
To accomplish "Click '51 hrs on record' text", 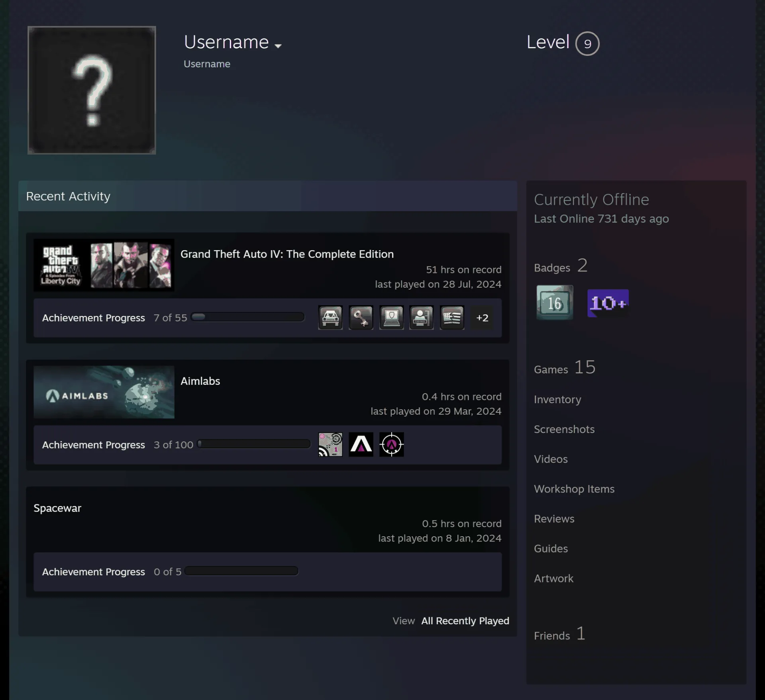I will click(464, 270).
